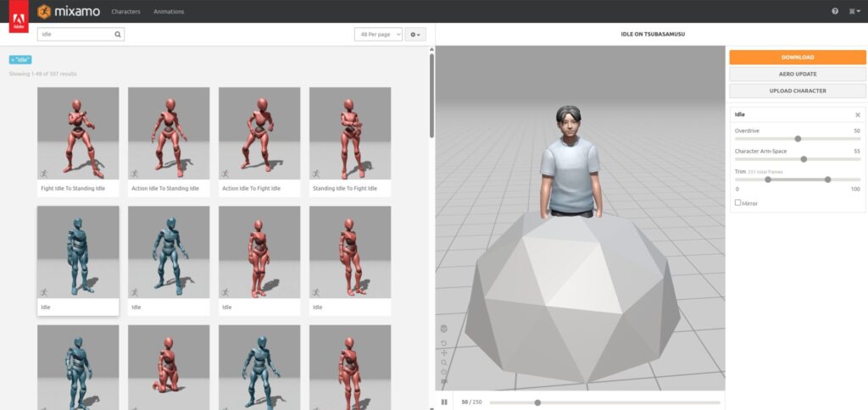
Task: Pause the animation playback
Action: pos(444,402)
